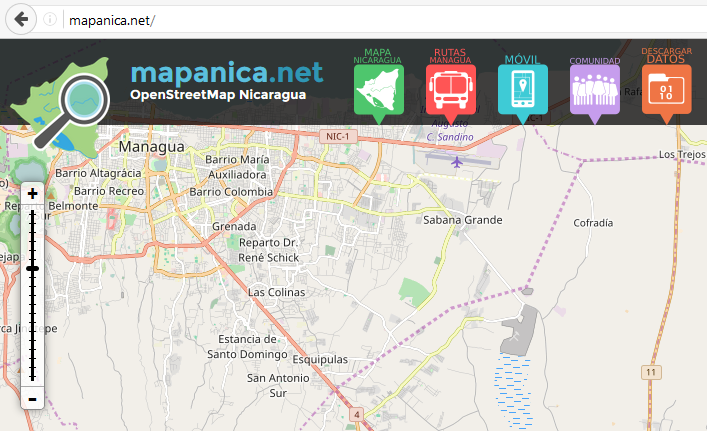Click the Barrio Altagrácia label

point(98,173)
